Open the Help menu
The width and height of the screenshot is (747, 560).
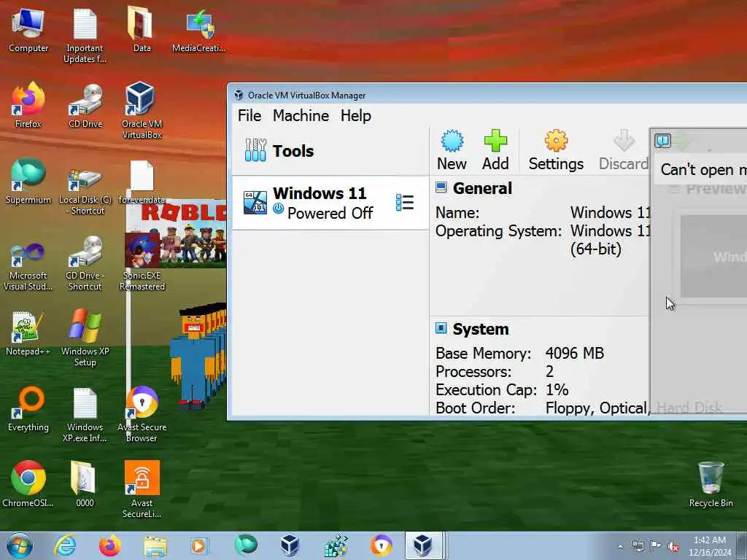[x=355, y=116]
